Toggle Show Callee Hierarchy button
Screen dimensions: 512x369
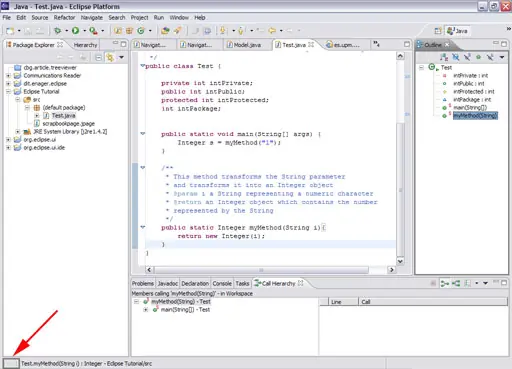pos(456,284)
